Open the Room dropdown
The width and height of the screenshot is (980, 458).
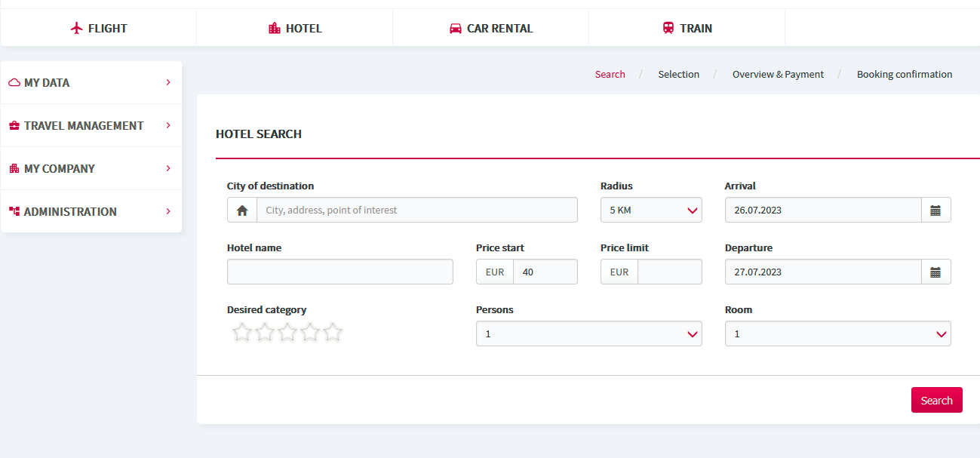pos(837,334)
